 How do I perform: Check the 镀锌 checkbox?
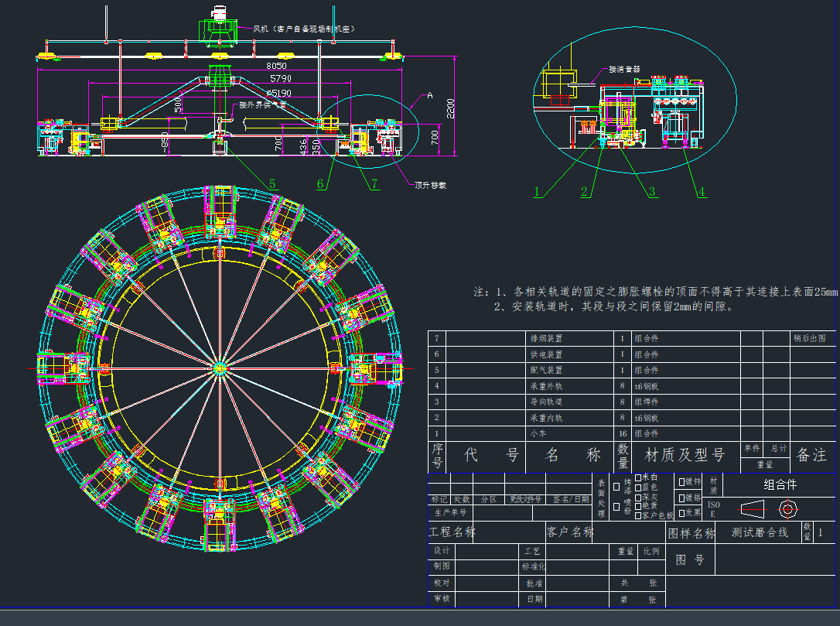(681, 481)
